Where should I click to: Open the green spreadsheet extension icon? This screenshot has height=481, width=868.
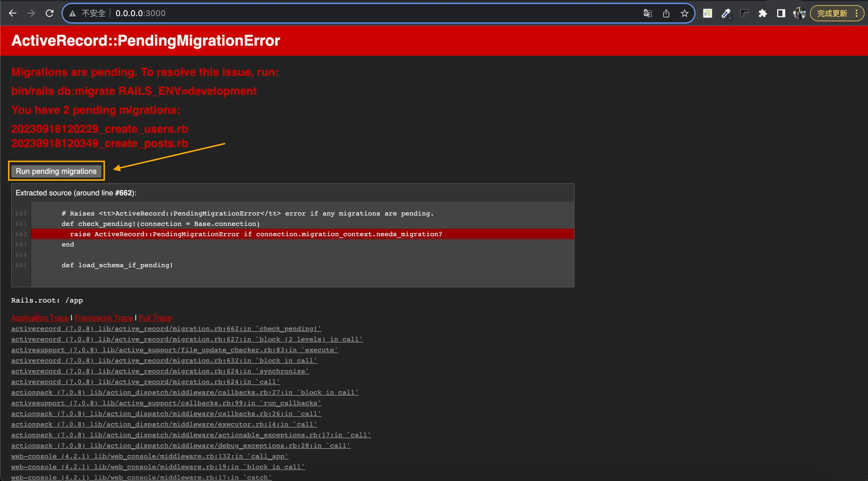pos(707,14)
